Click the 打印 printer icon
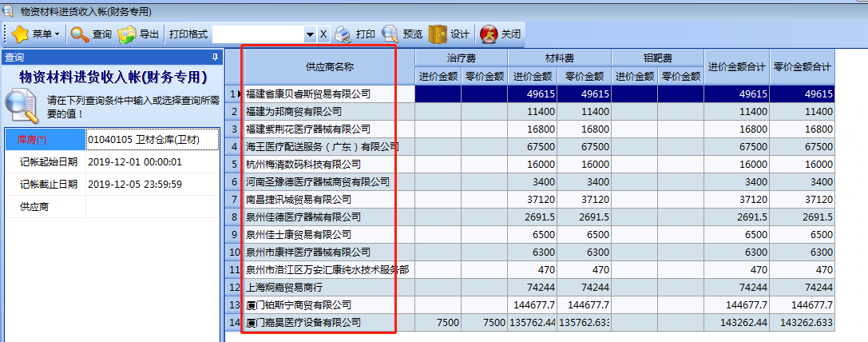The image size is (868, 342). [343, 34]
